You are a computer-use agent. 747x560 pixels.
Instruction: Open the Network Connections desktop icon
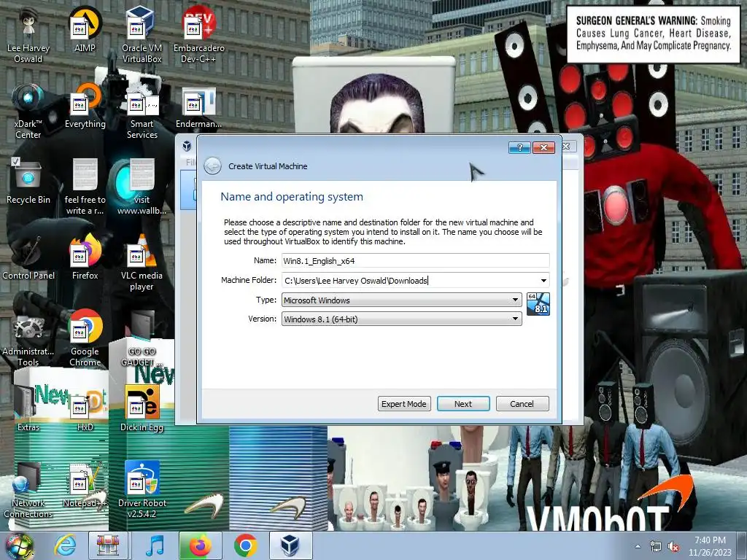click(x=28, y=491)
